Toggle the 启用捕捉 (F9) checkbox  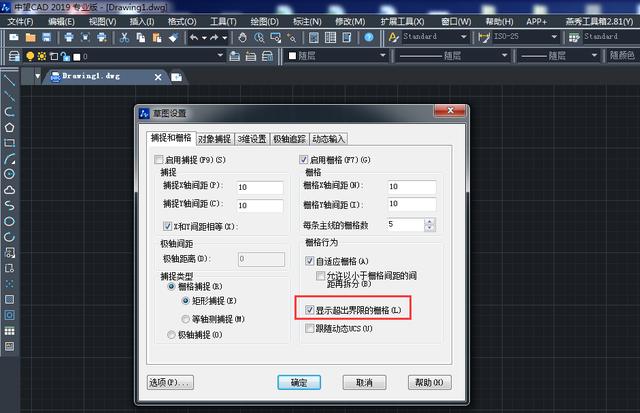tap(159, 160)
